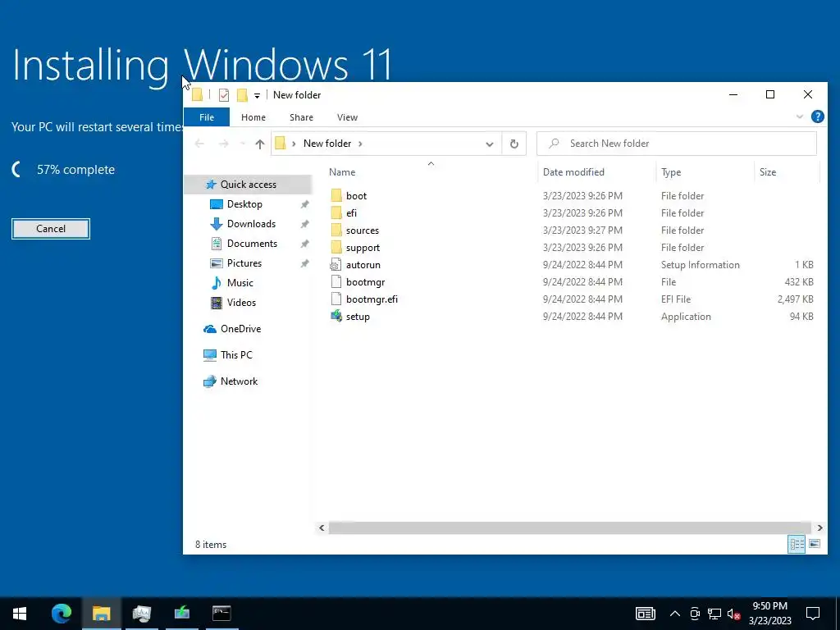Sort by the Name column header

point(431,172)
